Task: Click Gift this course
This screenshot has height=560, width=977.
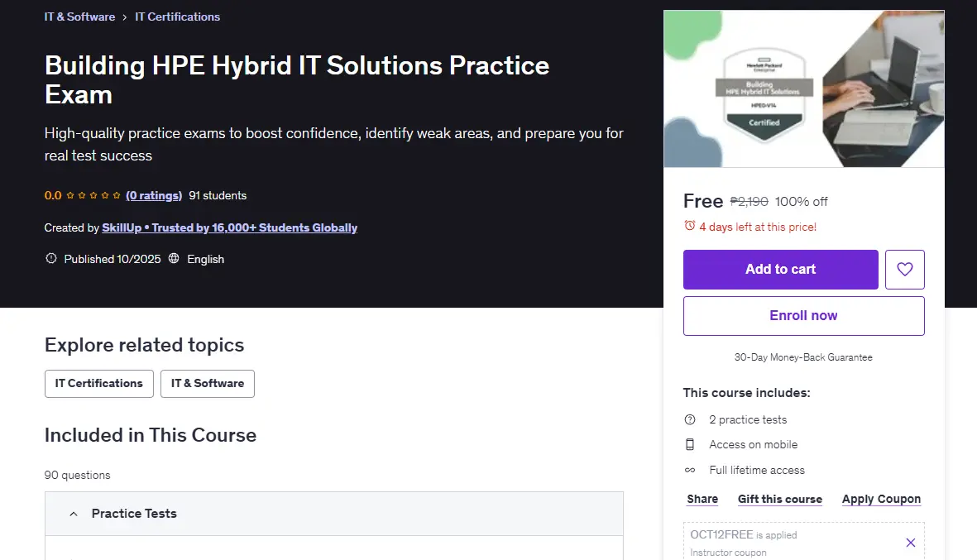Action: tap(780, 499)
